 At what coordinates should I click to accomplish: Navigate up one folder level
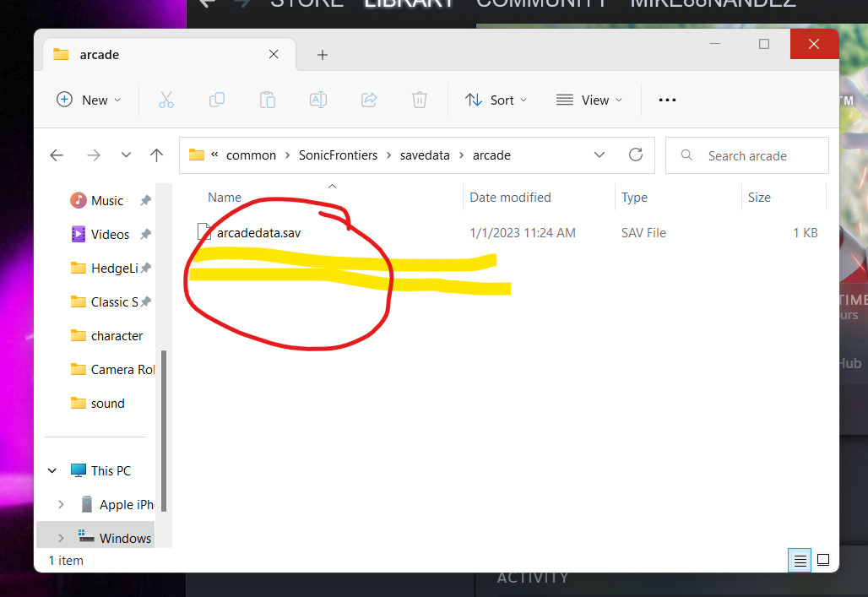[x=156, y=155]
